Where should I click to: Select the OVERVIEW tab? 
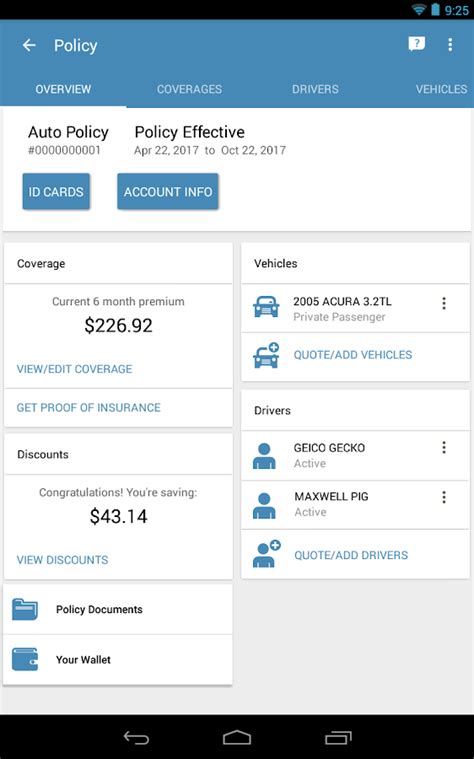63,89
